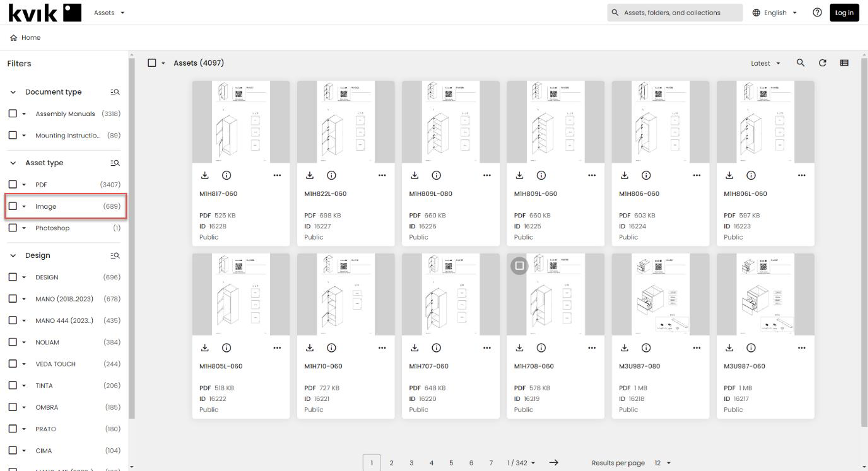This screenshot has height=471, width=868.
Task: Tick the Image asset type checkbox
Action: click(13, 206)
